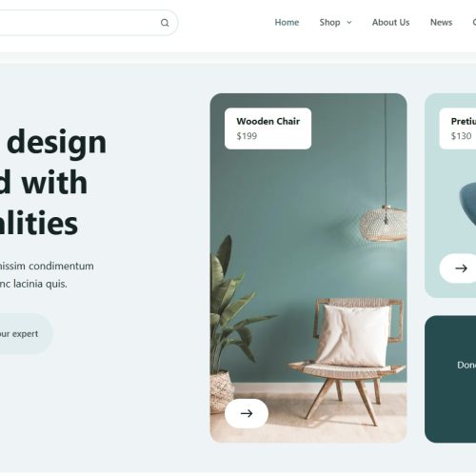
Task: Open the Home menu item
Action: [287, 23]
